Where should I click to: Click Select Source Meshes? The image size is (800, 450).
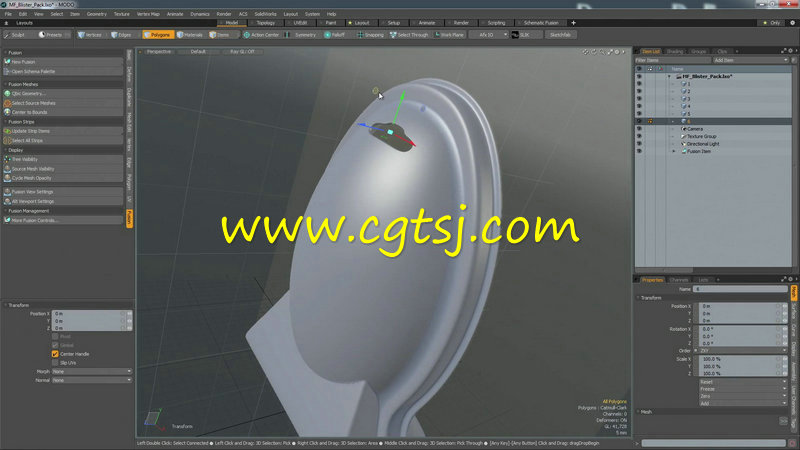[x=63, y=103]
